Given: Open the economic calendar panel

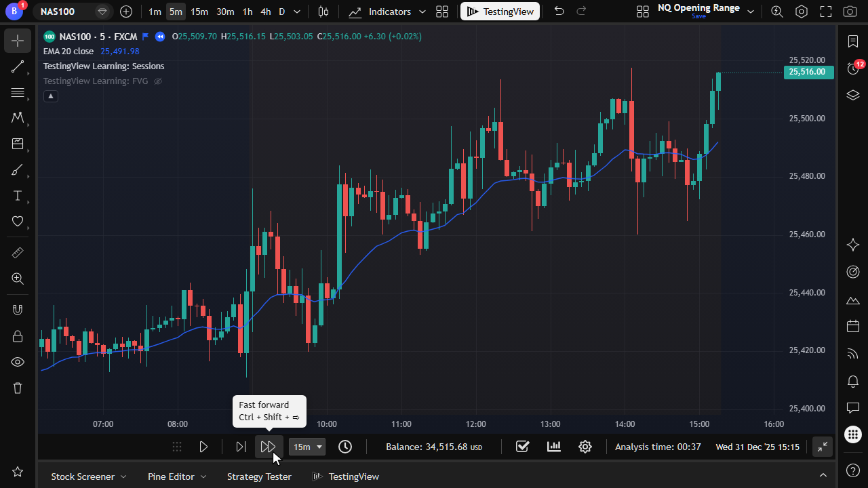Looking at the screenshot, I should [853, 327].
